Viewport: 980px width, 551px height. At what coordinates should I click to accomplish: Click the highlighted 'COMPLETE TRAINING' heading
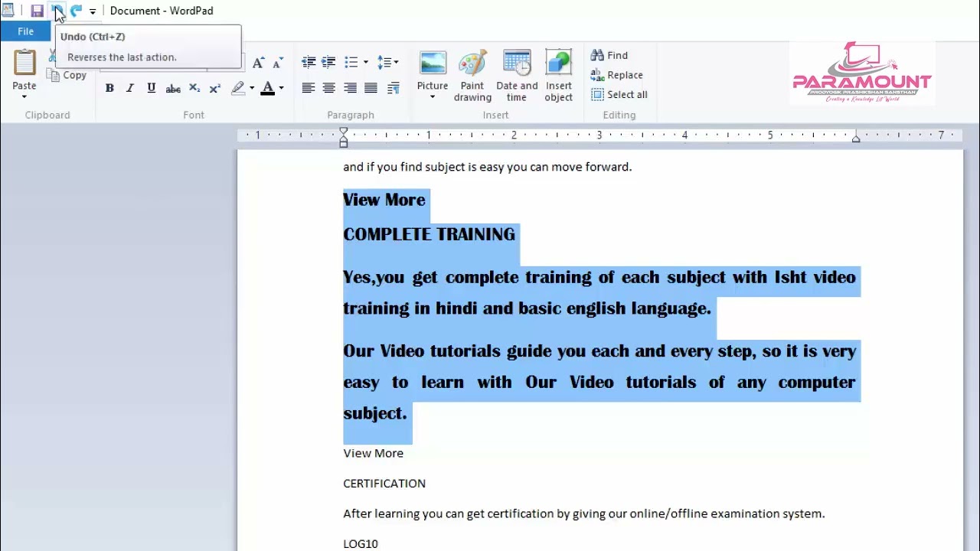point(429,234)
